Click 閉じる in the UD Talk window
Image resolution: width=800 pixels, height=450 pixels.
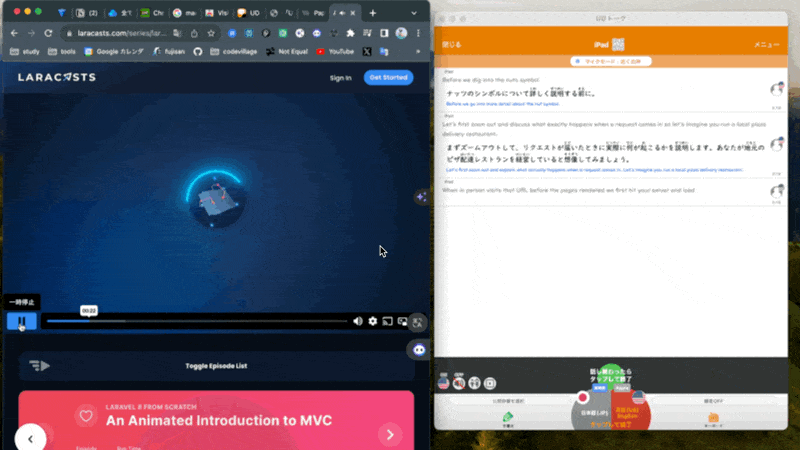(x=452, y=44)
